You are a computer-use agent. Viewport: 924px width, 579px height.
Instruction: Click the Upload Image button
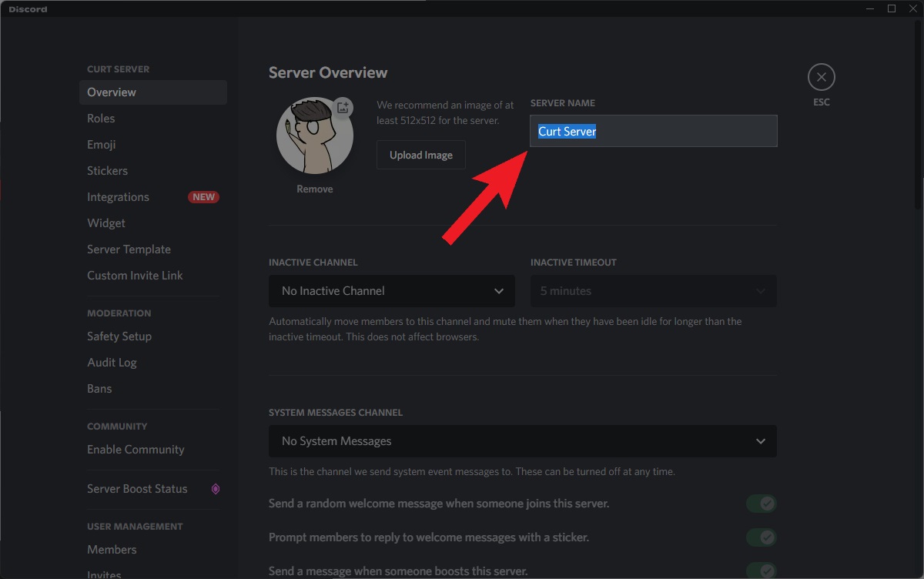420,155
